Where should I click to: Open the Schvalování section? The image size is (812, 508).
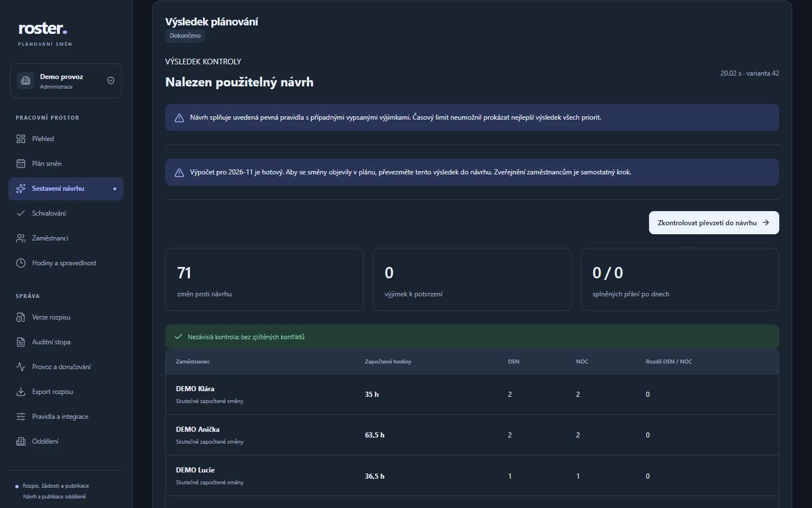click(66, 213)
